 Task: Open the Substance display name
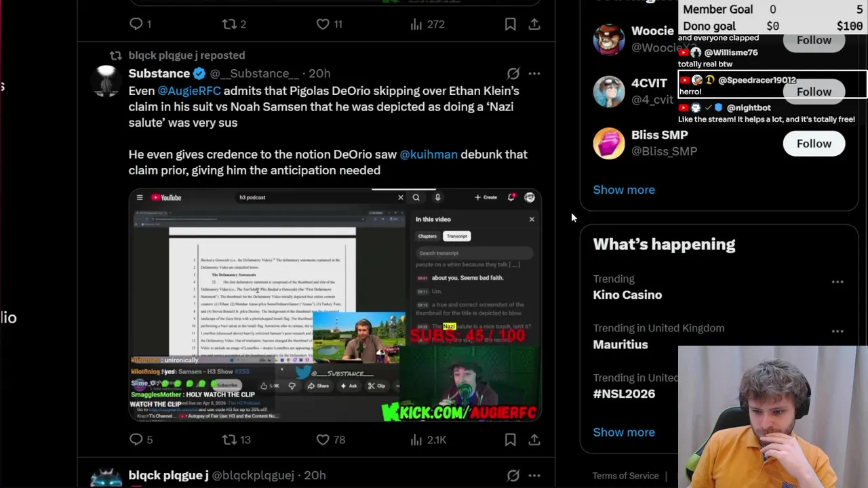[159, 73]
